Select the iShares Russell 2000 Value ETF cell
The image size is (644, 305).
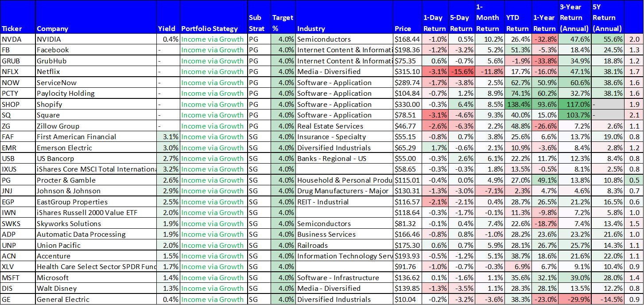point(96,212)
